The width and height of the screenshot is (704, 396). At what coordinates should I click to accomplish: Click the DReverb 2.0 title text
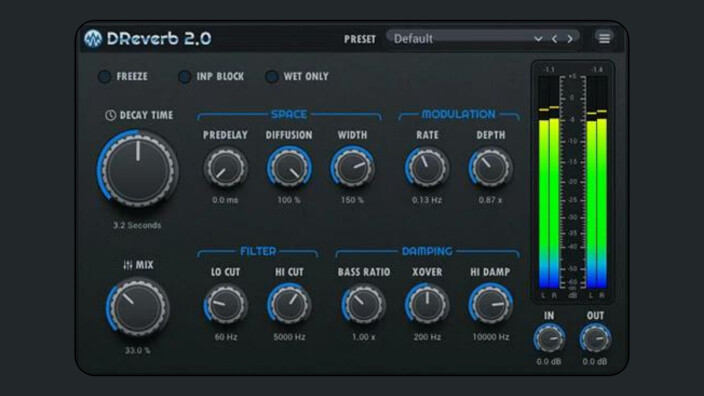(159, 39)
